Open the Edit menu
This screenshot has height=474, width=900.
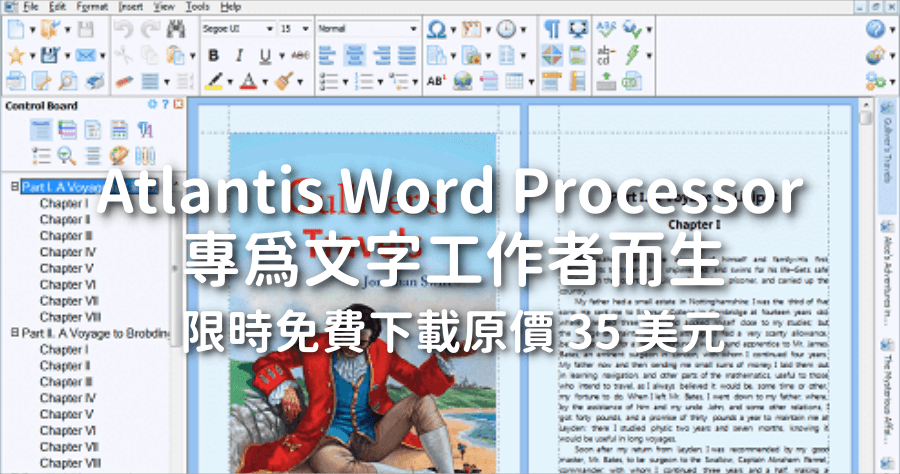tap(57, 7)
